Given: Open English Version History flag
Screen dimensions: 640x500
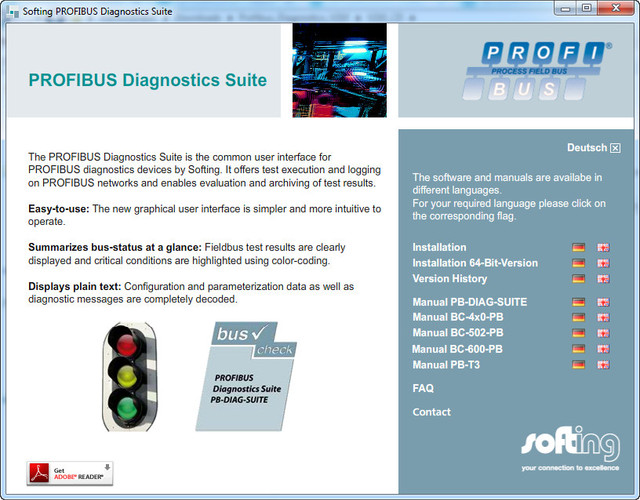Looking at the screenshot, I should pyautogui.click(x=603, y=279).
